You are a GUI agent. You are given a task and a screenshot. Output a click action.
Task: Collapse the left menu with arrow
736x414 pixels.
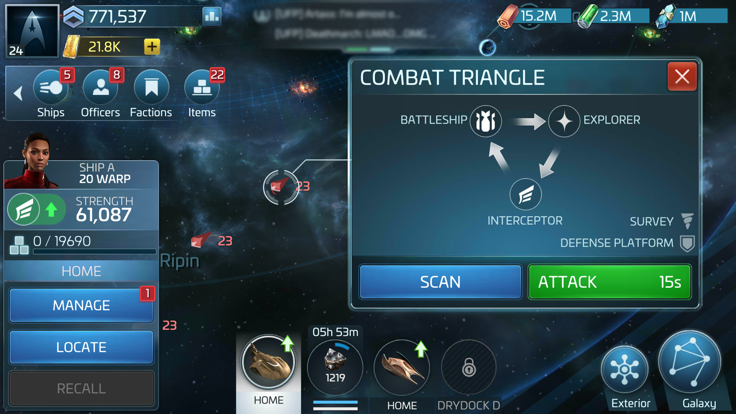(x=18, y=93)
